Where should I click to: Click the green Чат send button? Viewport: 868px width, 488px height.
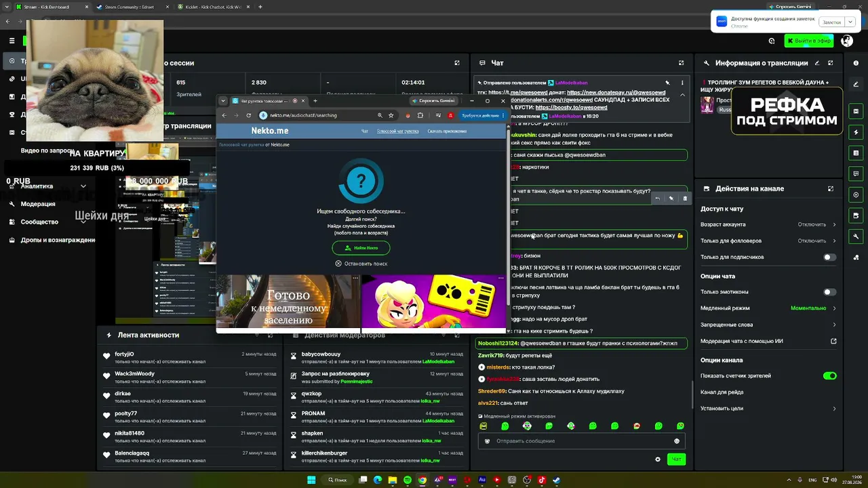point(676,460)
